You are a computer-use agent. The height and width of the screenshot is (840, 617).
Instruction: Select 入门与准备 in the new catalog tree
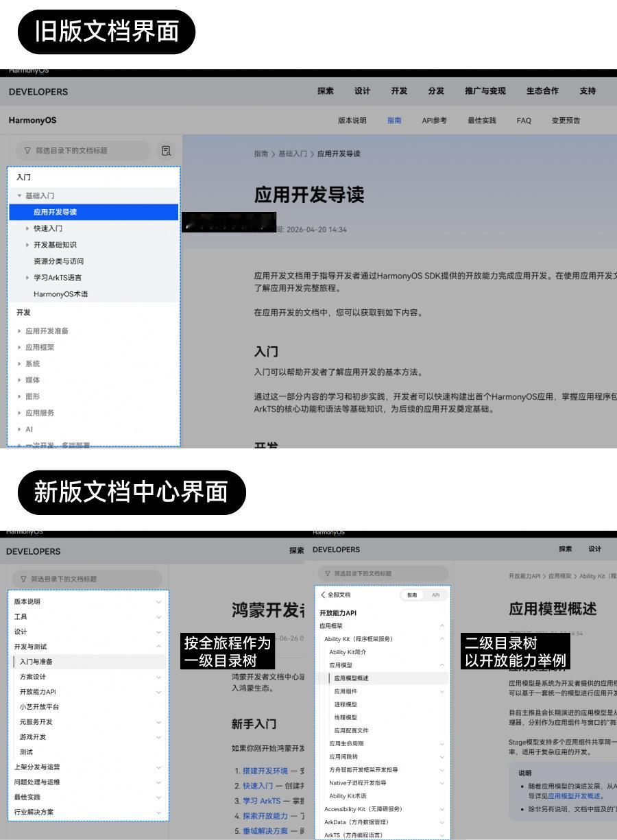pyautogui.click(x=90, y=662)
